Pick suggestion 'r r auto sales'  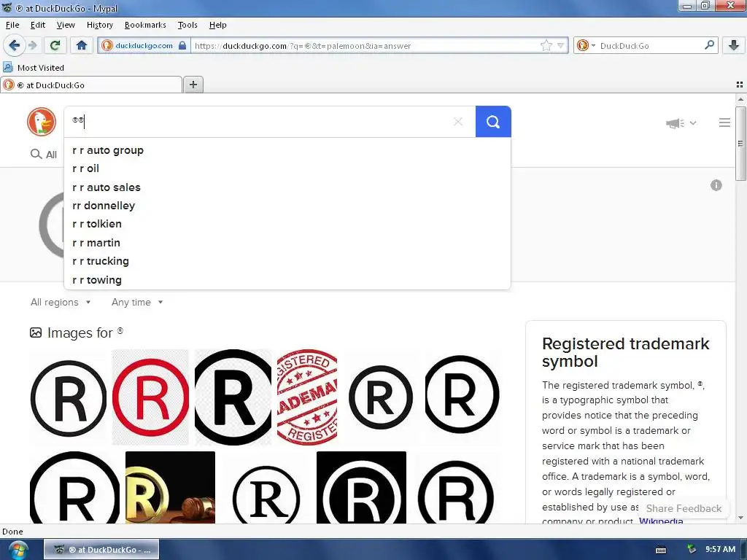tap(287, 187)
